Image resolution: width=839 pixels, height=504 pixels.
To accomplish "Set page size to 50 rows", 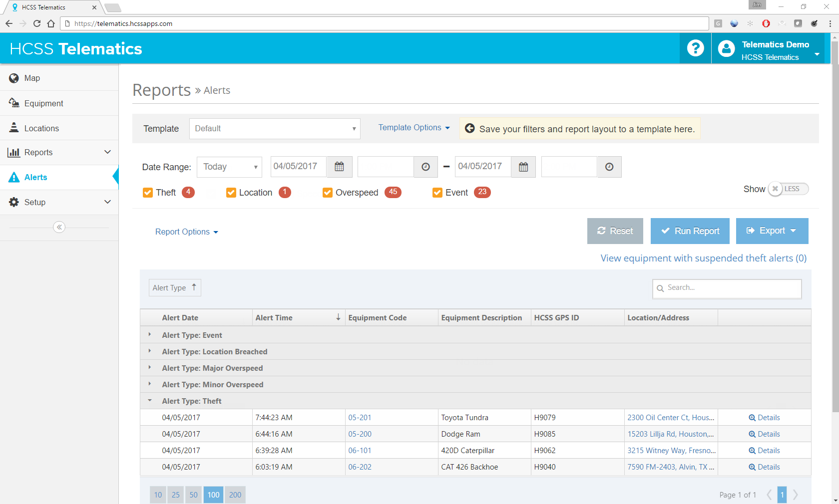I will tap(193, 495).
